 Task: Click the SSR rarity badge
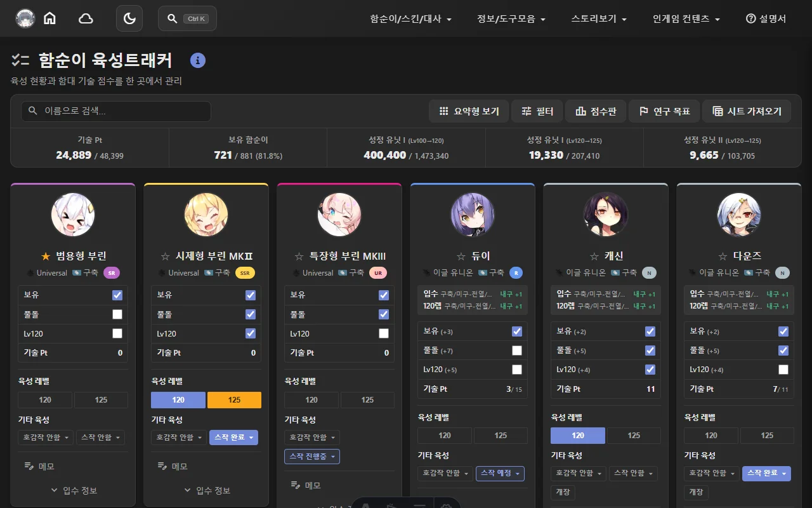click(245, 273)
